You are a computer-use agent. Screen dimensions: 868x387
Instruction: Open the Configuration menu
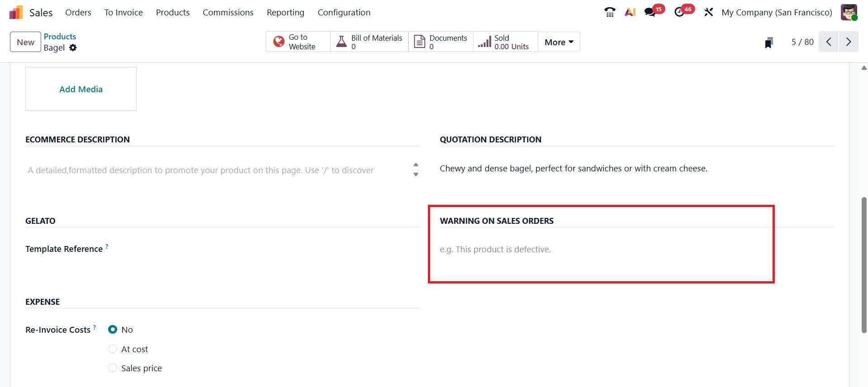tap(344, 12)
